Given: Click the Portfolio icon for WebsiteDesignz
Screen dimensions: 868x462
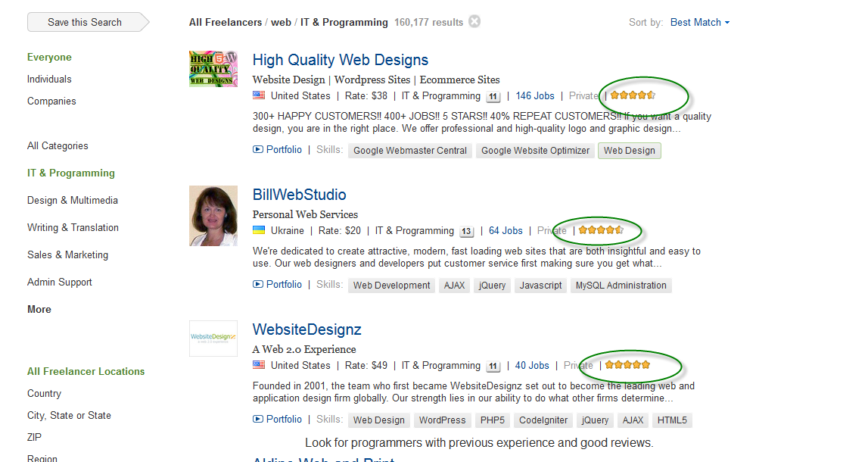Looking at the screenshot, I should click(258, 420).
